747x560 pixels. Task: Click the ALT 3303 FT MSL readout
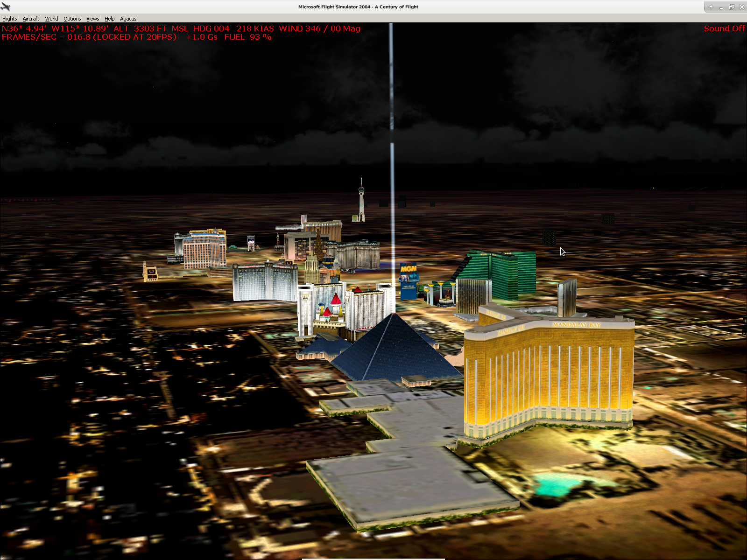[151, 28]
